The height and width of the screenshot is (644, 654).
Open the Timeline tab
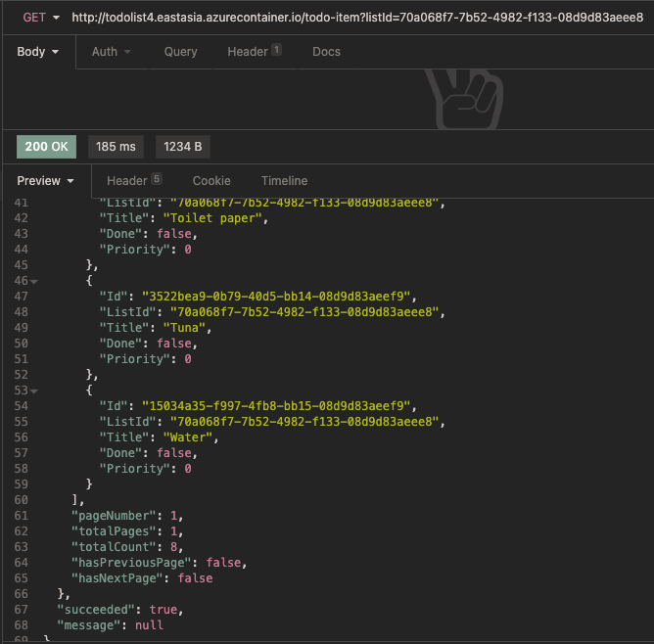click(x=285, y=181)
